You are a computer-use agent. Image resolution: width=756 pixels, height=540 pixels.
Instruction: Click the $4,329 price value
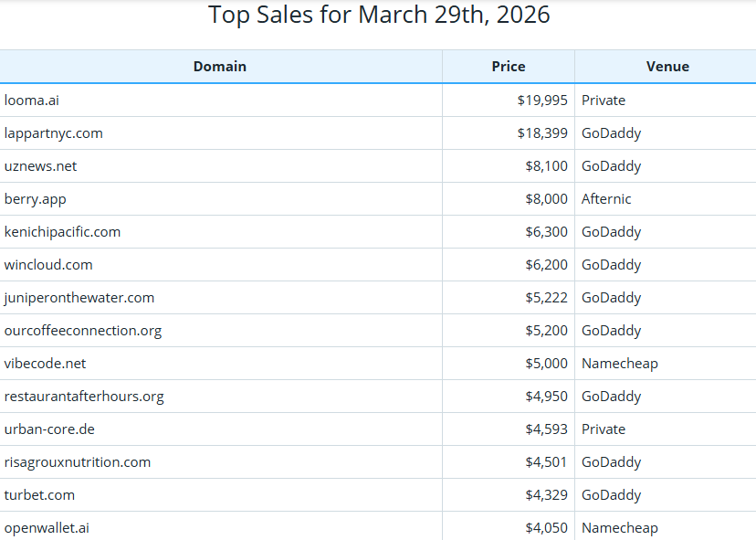click(x=546, y=494)
